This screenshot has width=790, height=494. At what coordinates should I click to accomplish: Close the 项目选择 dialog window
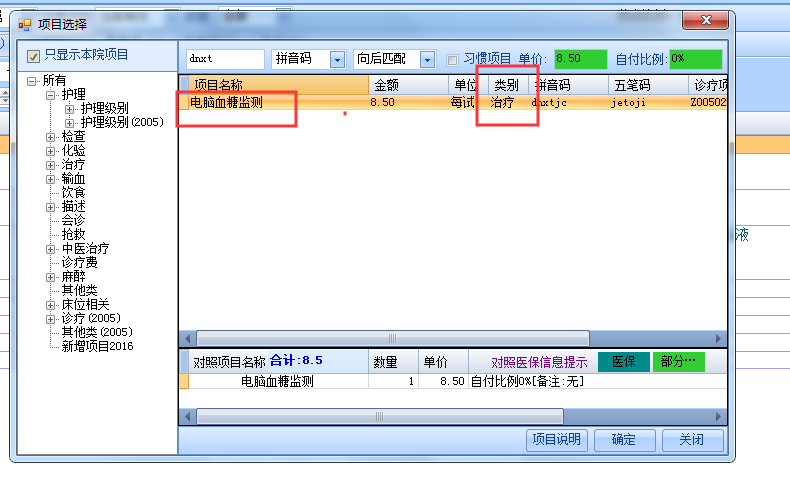[705, 20]
